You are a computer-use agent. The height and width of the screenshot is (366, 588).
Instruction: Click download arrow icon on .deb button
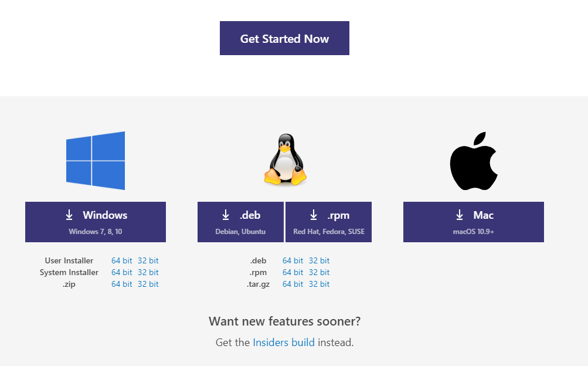point(225,215)
